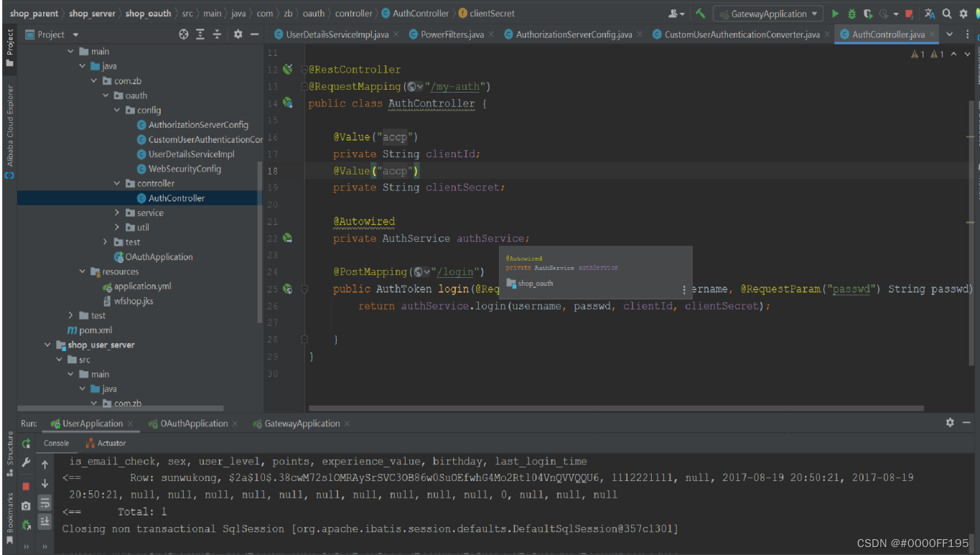This screenshot has height=555, width=980.
Task: Toggle run with coverage for GatewayApplication
Action: 867,13
